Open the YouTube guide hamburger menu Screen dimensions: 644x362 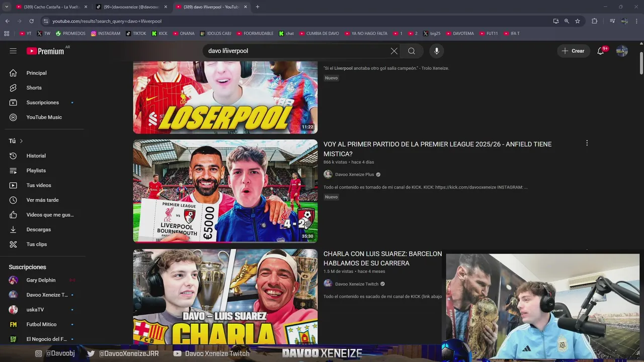click(x=13, y=51)
